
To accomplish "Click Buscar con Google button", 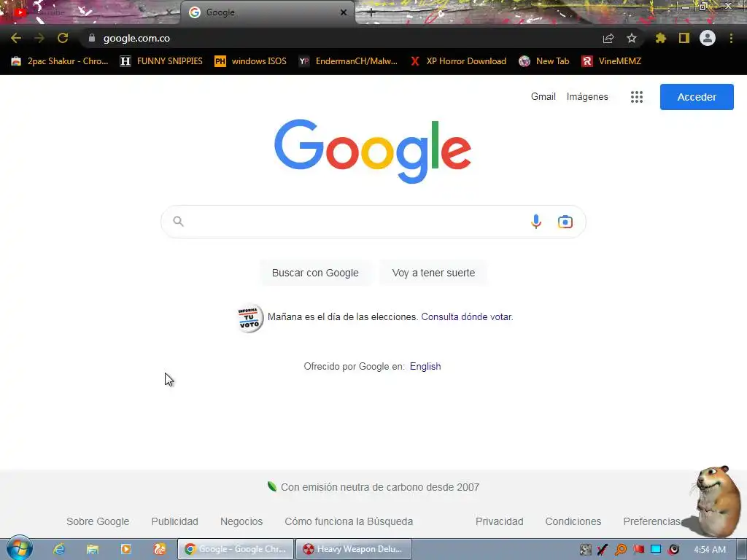I will [x=315, y=273].
